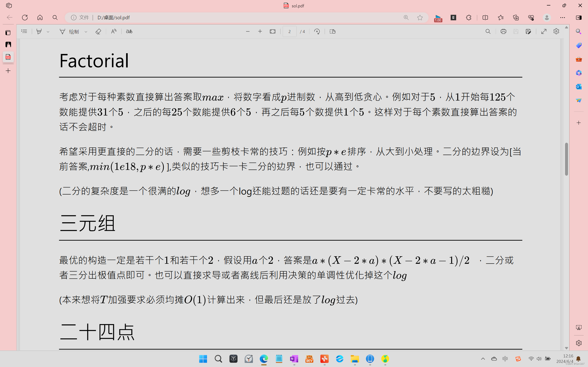This screenshot has width=588, height=367.
Task: Rotate the PDF page
Action: tap(317, 31)
